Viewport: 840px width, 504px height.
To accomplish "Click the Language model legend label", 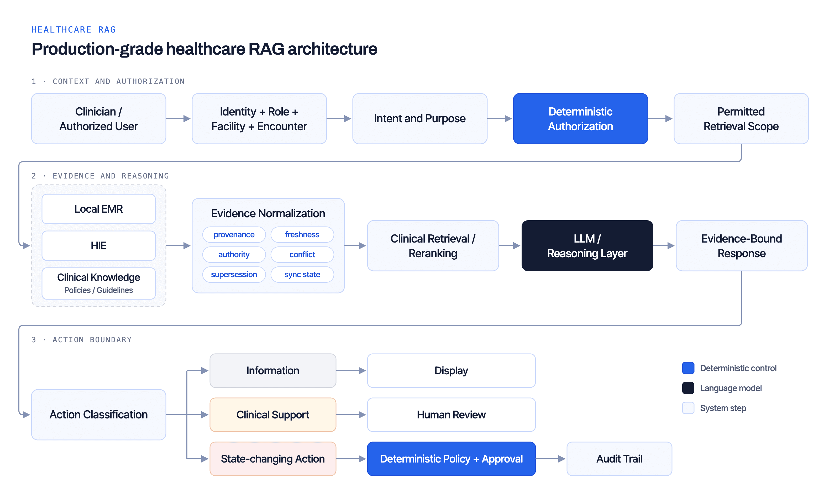I will (731, 388).
